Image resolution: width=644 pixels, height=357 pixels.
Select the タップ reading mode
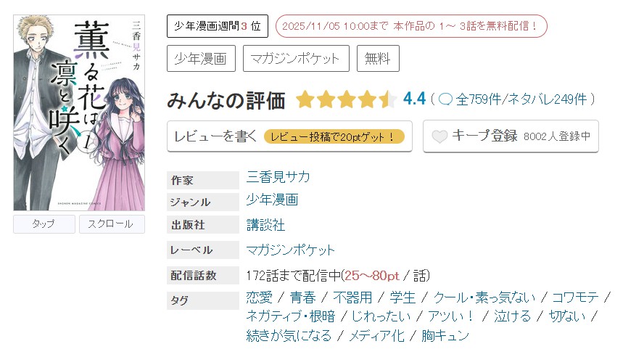[x=44, y=224]
